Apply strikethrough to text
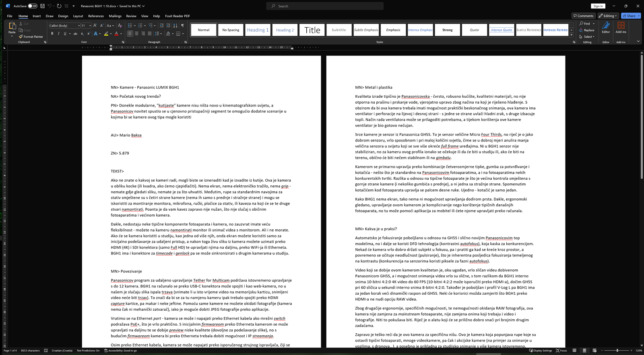 (x=75, y=34)
